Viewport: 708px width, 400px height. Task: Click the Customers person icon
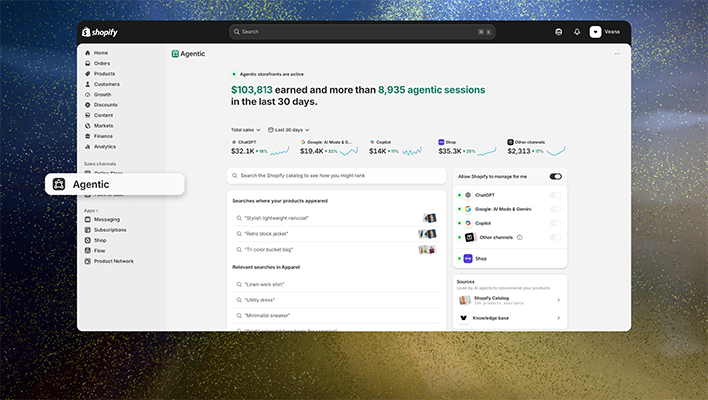pyautogui.click(x=88, y=84)
